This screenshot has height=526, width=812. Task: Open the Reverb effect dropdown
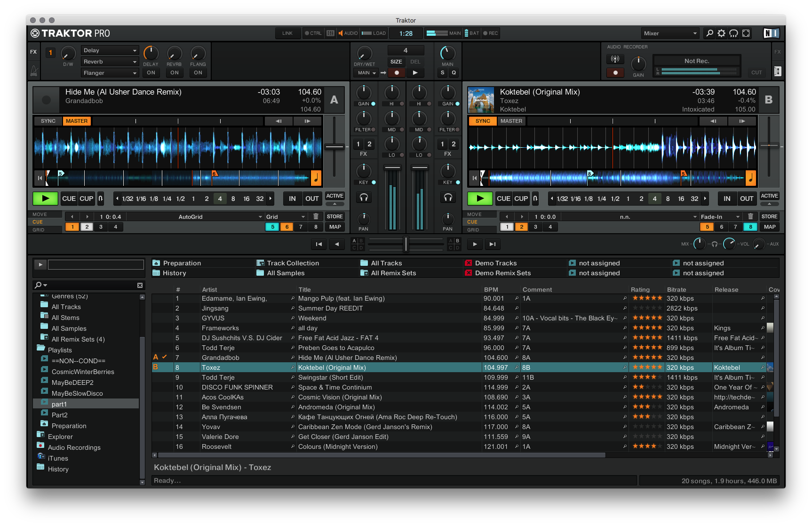110,62
